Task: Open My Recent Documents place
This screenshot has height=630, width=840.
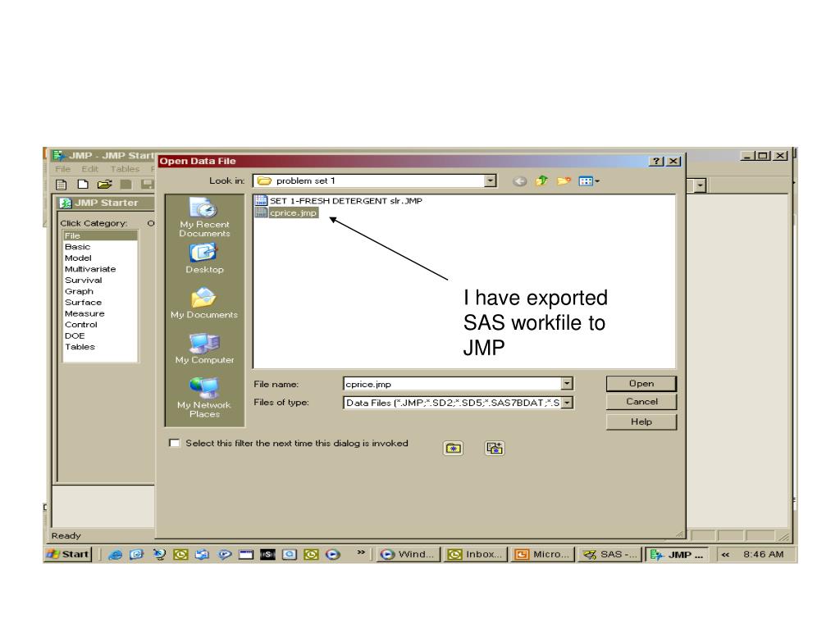Action: point(204,217)
